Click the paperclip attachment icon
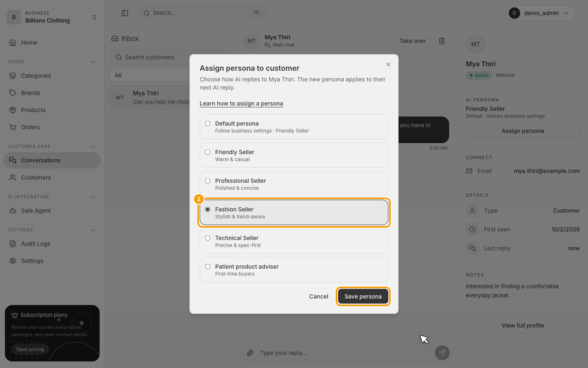 tap(250, 352)
